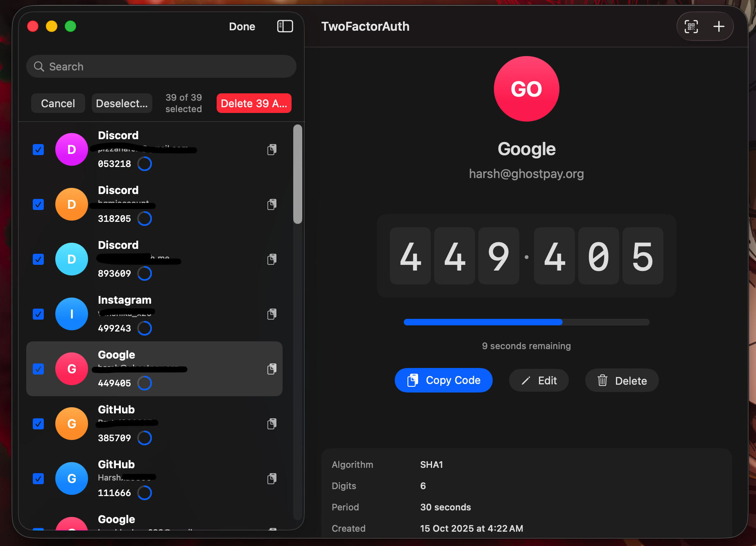Copy the Discord code 893609 using its clipboard icon

(x=272, y=259)
